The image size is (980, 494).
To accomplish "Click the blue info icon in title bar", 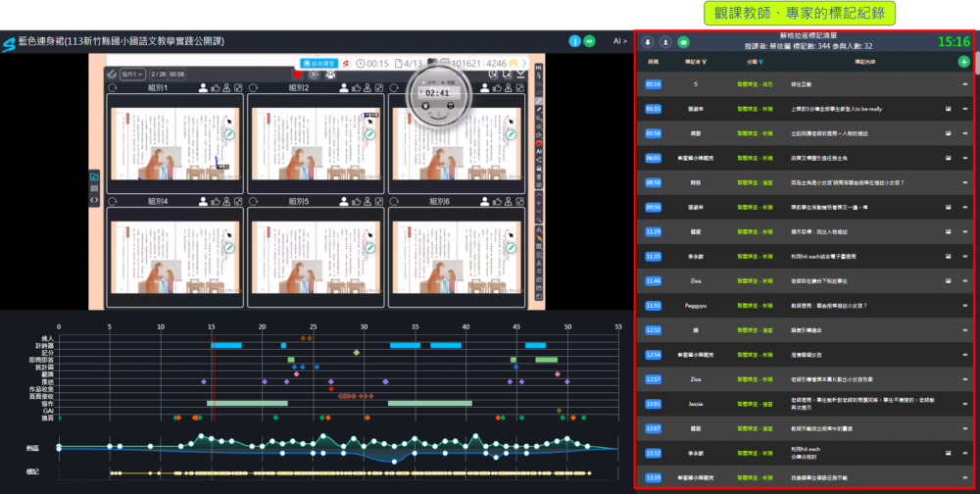I will point(575,41).
